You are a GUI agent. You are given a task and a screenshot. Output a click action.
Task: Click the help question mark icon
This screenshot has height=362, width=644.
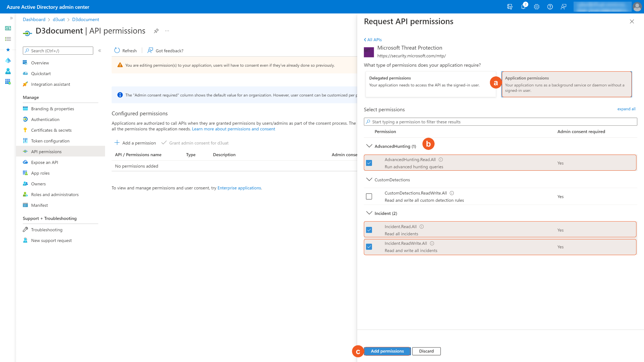point(550,7)
